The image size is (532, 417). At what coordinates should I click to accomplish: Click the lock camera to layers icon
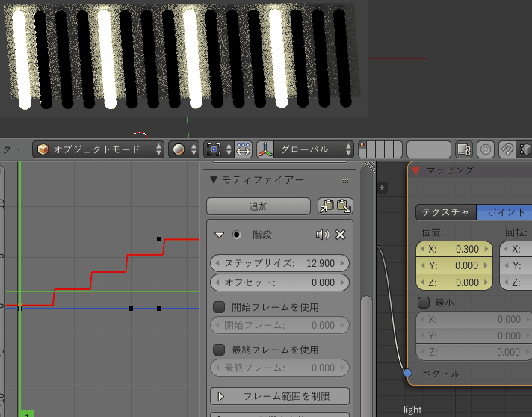464,149
